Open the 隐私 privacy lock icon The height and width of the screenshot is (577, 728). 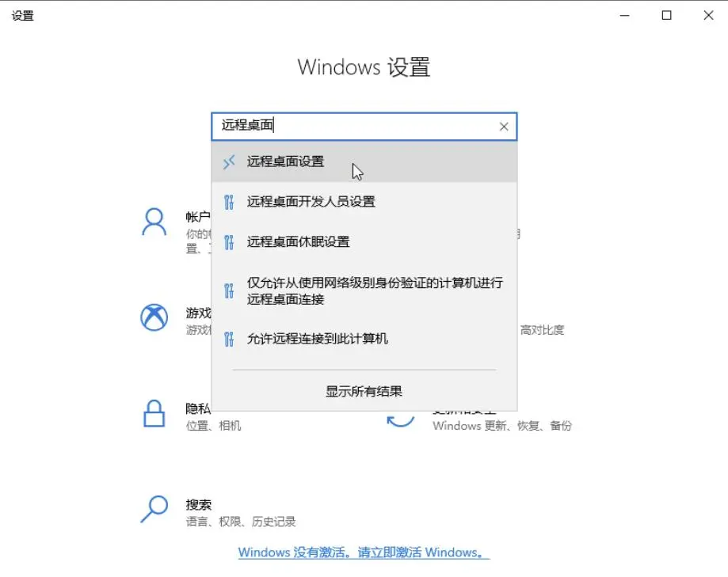pos(154,413)
